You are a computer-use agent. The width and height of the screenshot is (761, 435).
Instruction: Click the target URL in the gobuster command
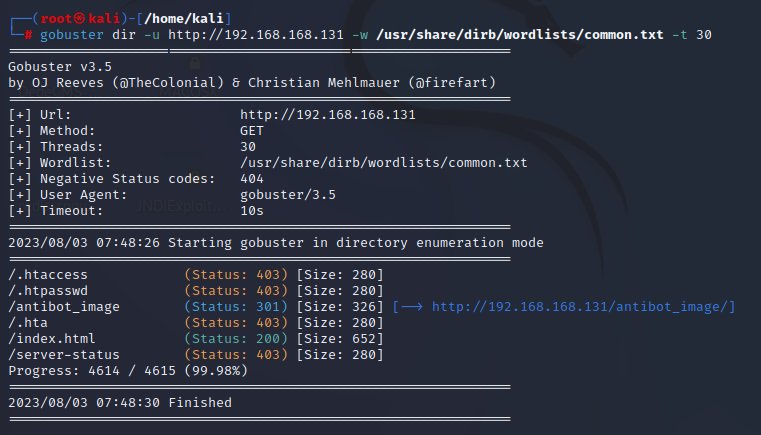coord(256,35)
